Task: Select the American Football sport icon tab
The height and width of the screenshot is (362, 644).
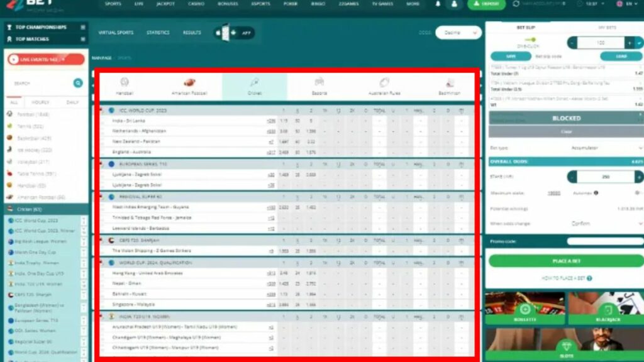Action: (x=189, y=87)
